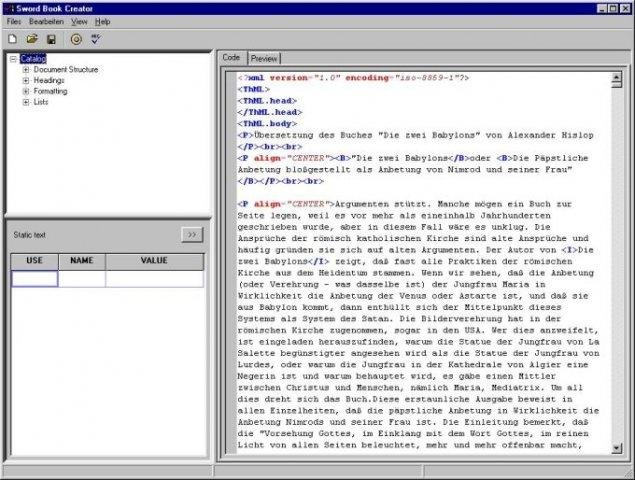Click the >> button beside Static text
The height and width of the screenshot is (480, 635).
click(192, 235)
